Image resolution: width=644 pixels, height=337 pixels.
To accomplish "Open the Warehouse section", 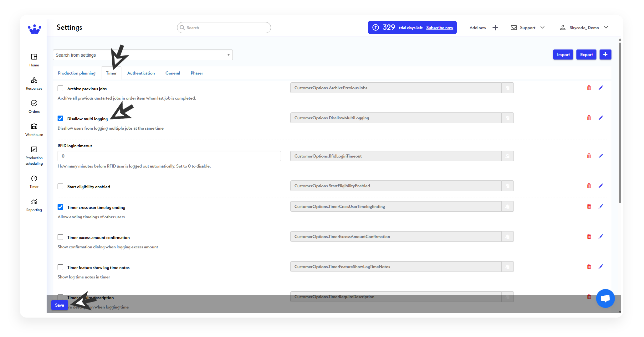I will tap(34, 129).
